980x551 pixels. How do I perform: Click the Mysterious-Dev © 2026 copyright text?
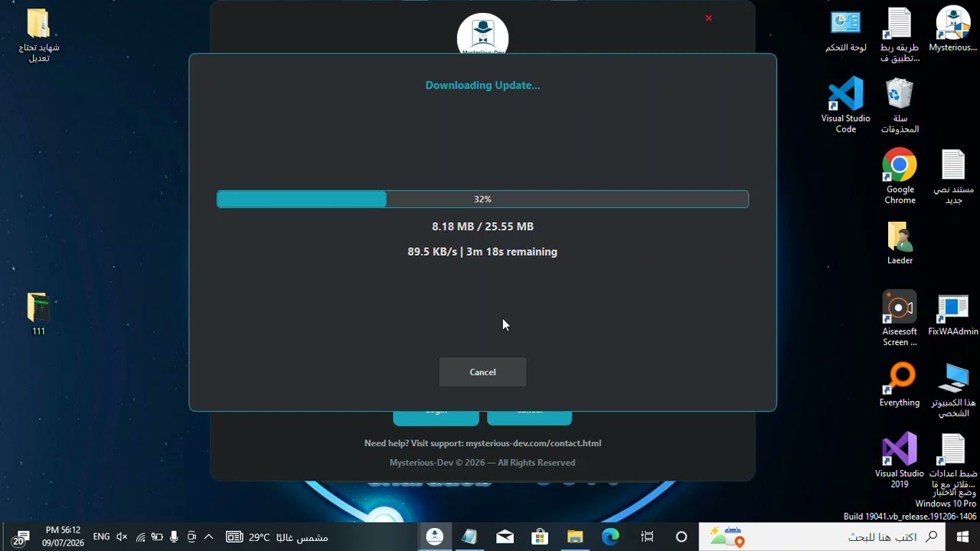point(482,462)
